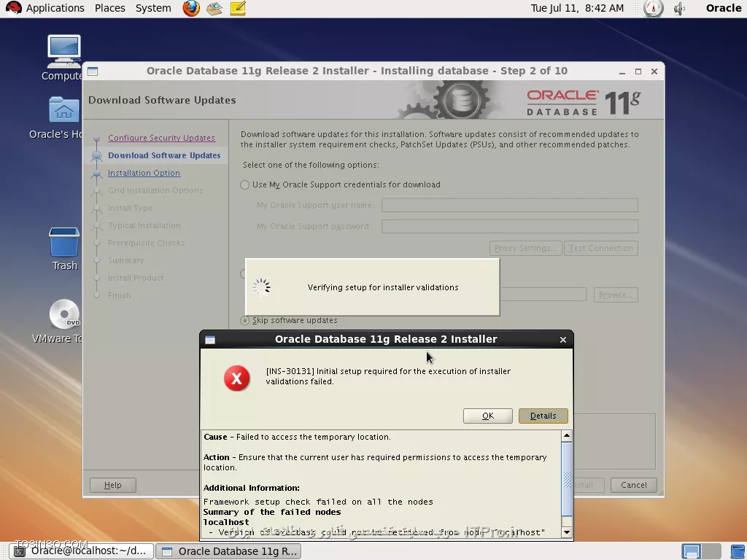This screenshot has height=560, width=747.
Task: Click the installer Help button
Action: click(113, 485)
